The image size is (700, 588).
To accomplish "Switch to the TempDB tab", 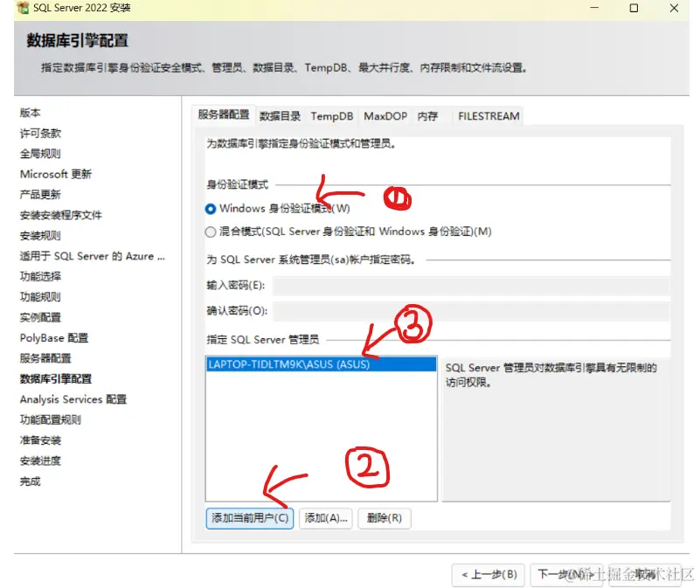I will click(331, 115).
